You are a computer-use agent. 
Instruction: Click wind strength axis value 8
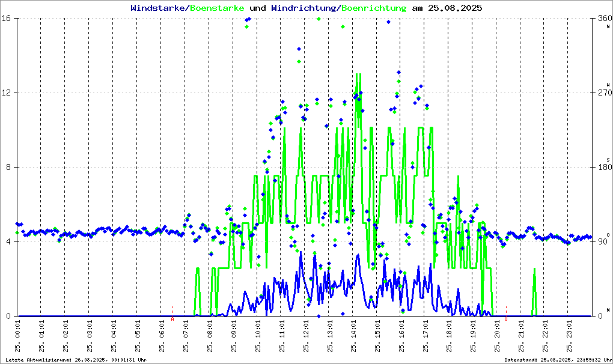7,167
